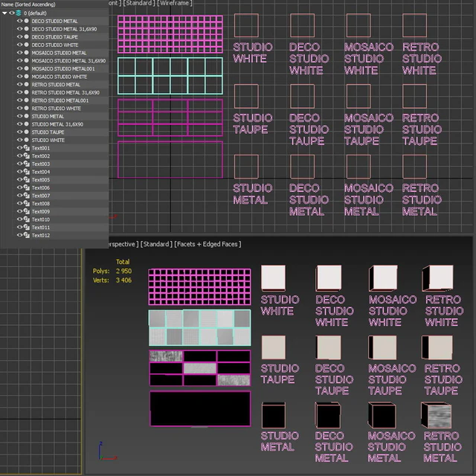Click the Verts count 3 406 statistic

124,280
